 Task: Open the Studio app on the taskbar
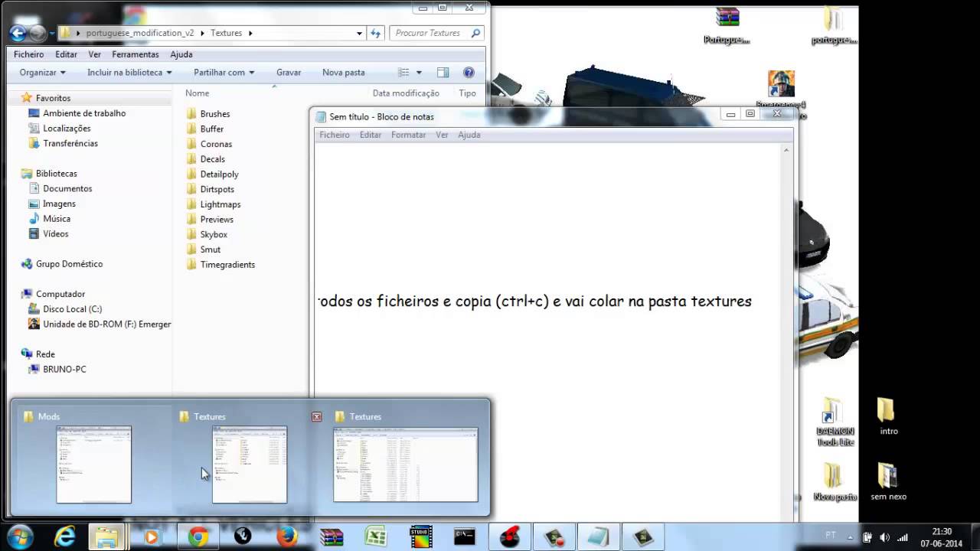pos(420,537)
